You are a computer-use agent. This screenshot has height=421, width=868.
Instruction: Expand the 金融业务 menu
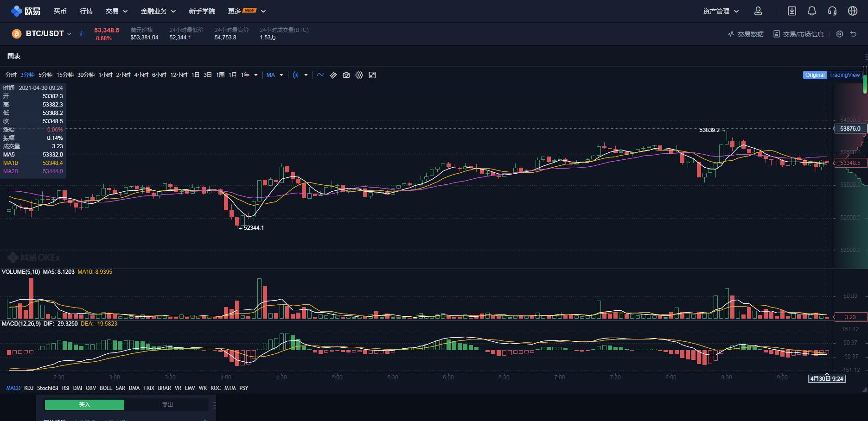tap(158, 11)
